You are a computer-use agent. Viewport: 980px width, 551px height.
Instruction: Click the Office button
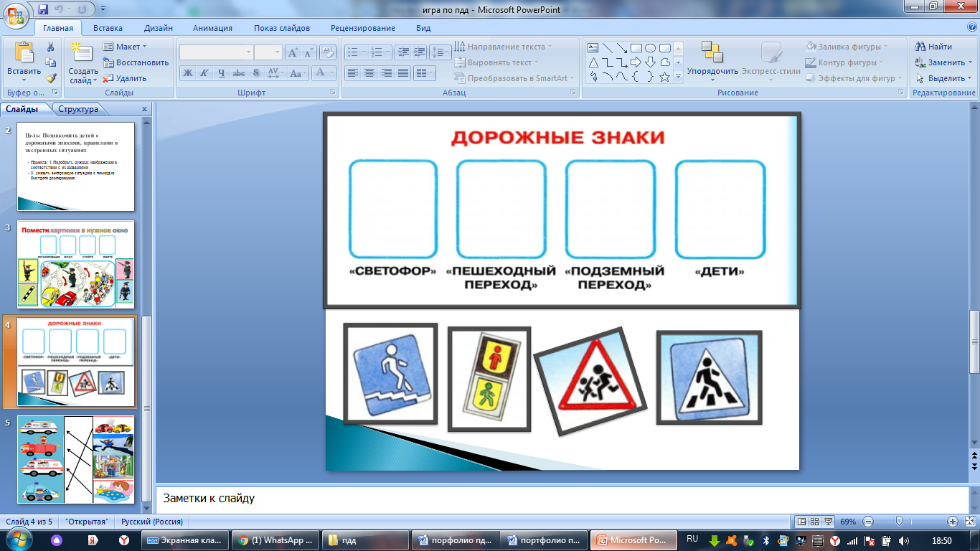[x=17, y=15]
